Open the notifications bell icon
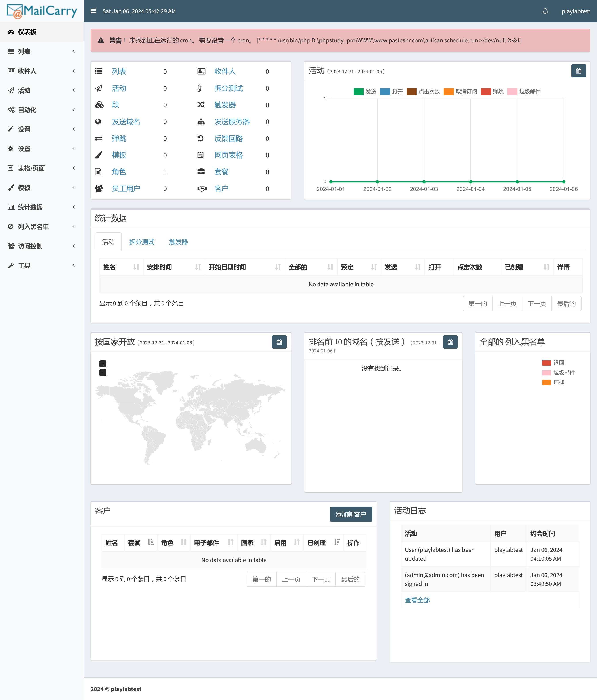The height and width of the screenshot is (700, 597). (x=545, y=11)
